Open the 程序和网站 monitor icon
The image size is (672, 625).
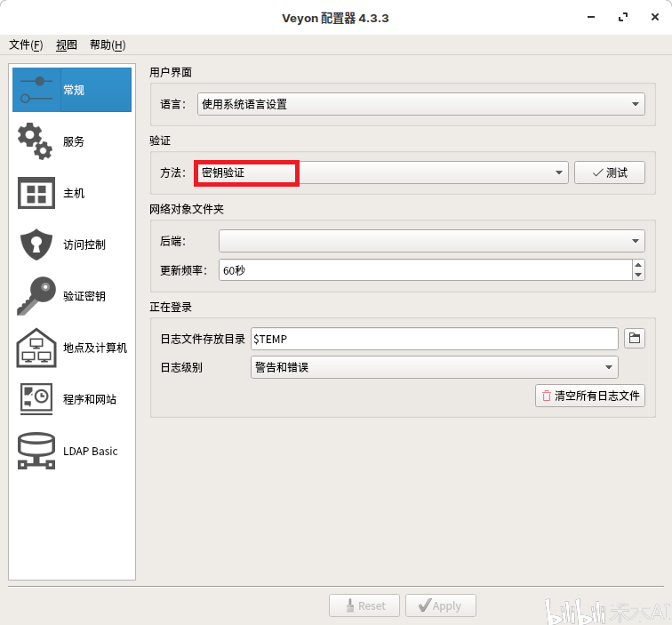coord(36,399)
